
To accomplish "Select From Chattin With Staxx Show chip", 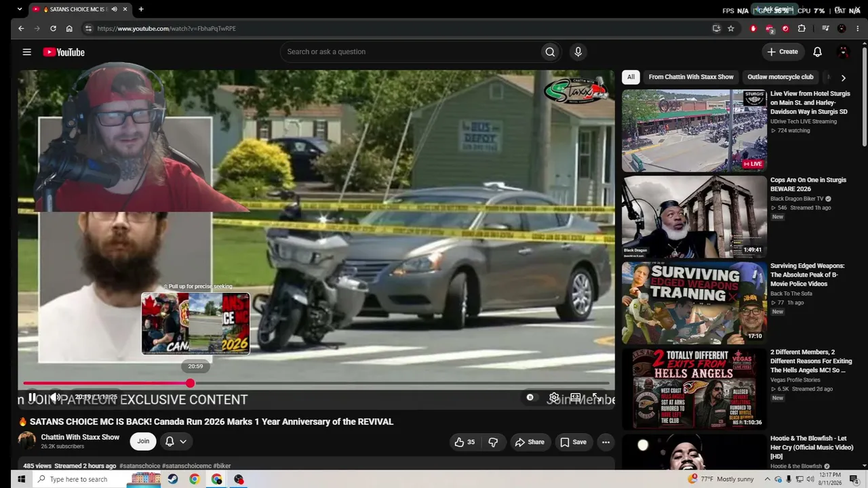I will pyautogui.click(x=691, y=77).
